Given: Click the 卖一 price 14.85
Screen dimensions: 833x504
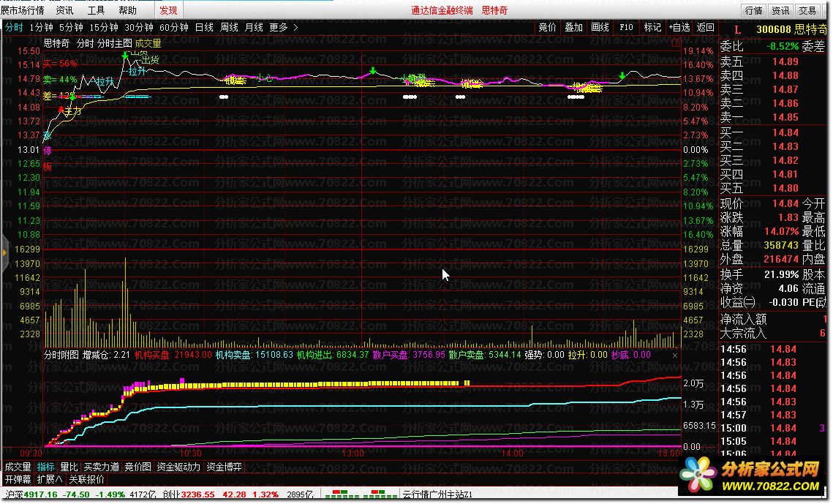Looking at the screenshot, I should pos(785,117).
